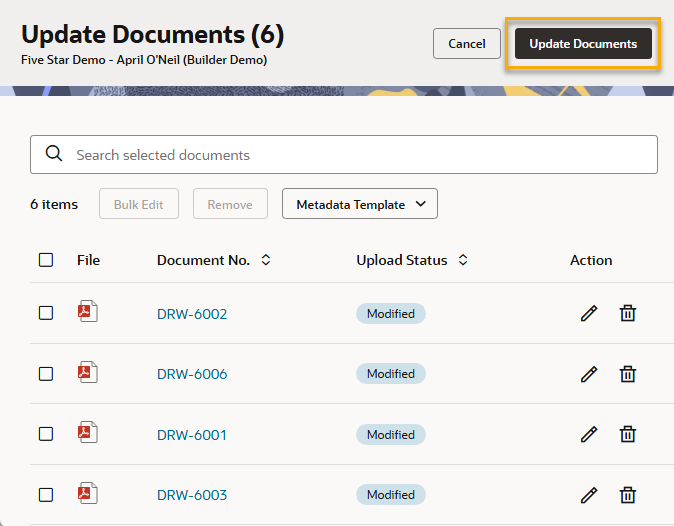Image resolution: width=674 pixels, height=526 pixels.
Task: Delete DRW-6002 using trash icon
Action: click(x=628, y=313)
